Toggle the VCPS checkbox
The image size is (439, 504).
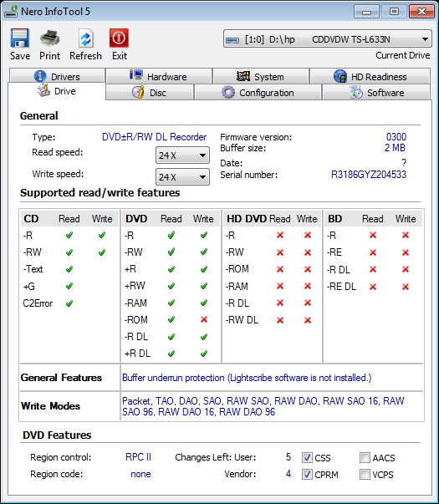pyautogui.click(x=365, y=474)
